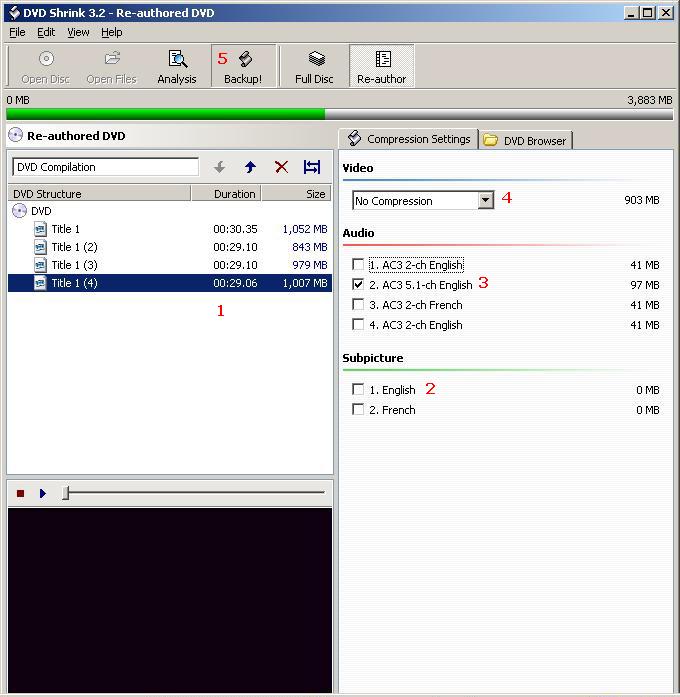Stop preview playback

pos(20,493)
